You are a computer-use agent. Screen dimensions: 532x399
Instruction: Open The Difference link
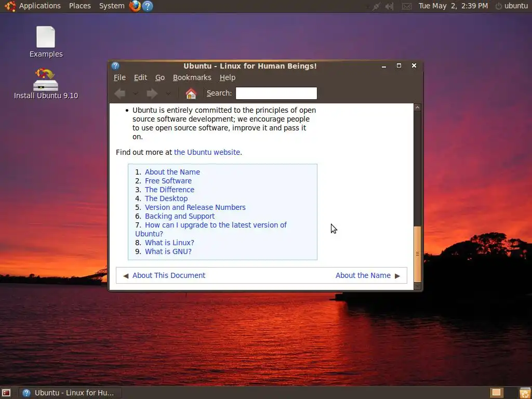point(170,190)
